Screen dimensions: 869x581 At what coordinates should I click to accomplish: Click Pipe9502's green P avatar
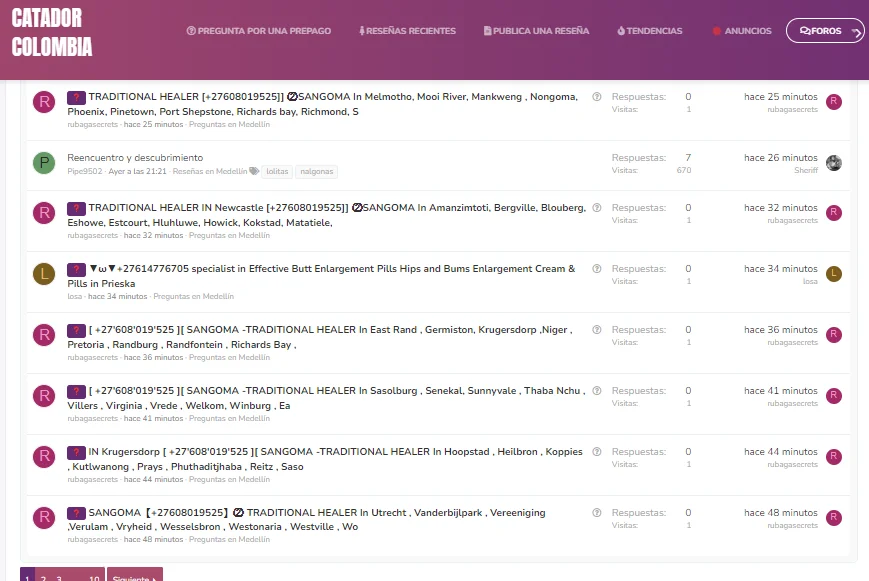(44, 163)
